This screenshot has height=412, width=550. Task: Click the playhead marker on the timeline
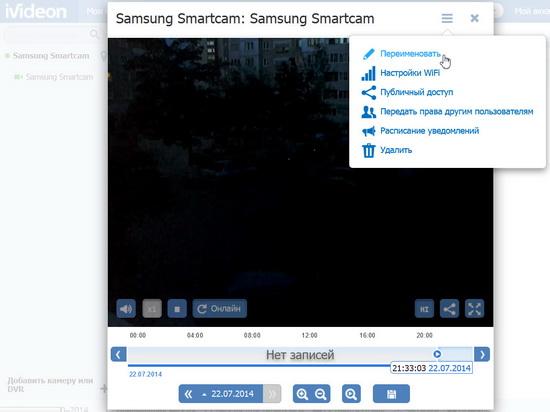pos(437,354)
